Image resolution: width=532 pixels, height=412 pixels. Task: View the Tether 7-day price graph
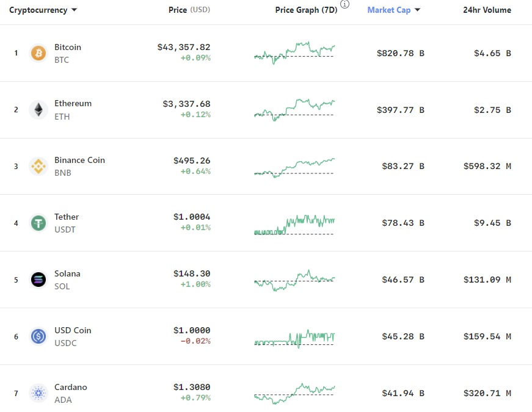294,223
